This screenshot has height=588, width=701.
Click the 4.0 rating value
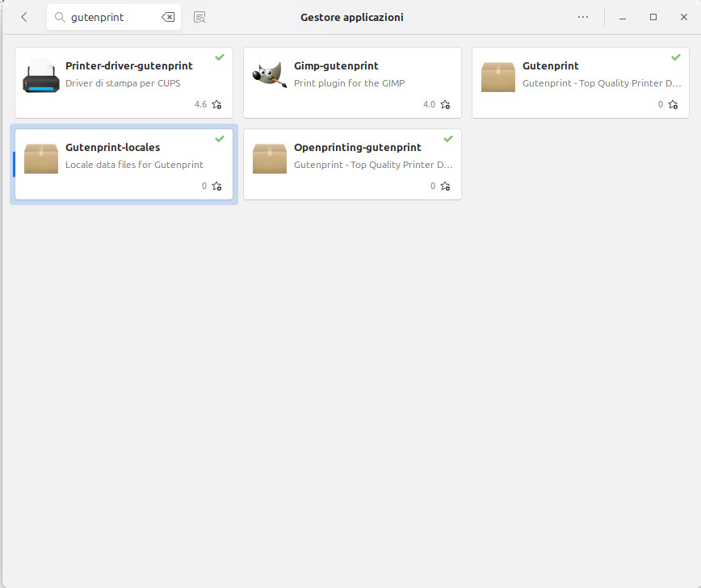point(429,105)
